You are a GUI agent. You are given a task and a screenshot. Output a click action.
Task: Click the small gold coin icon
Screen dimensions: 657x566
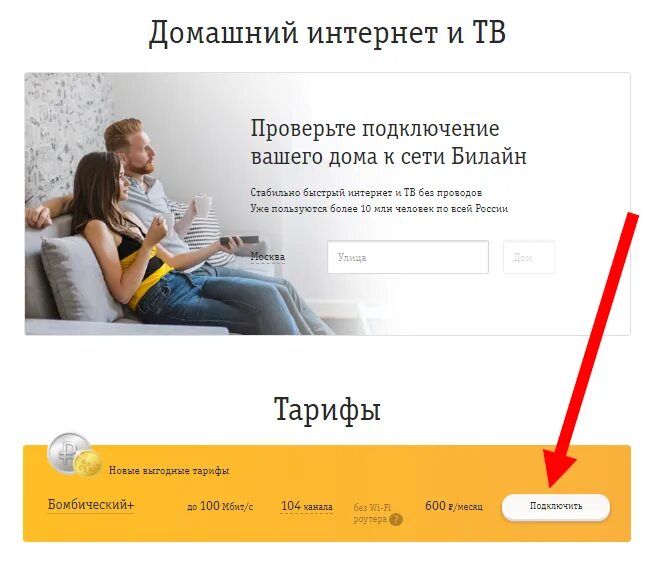[88, 464]
